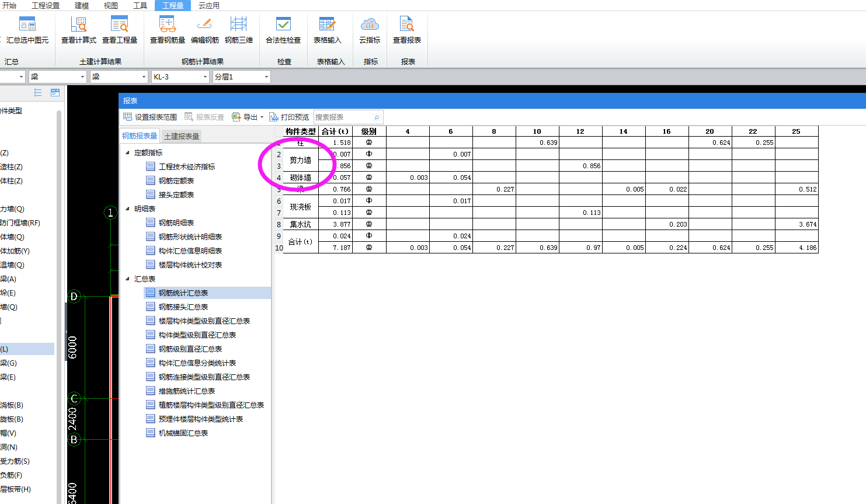Click the 集水坑 row cell
This screenshot has height=504, width=866.
tap(301, 224)
